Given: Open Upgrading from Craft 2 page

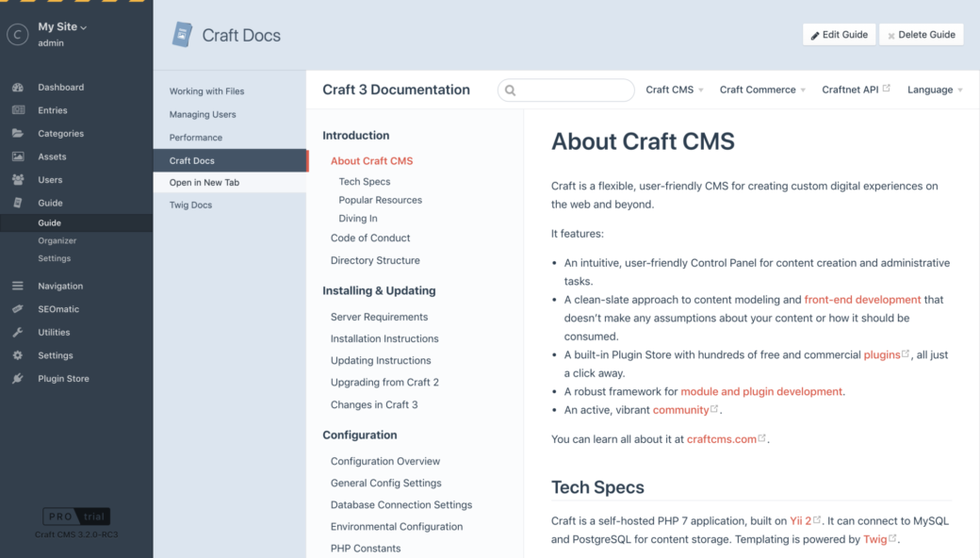Looking at the screenshot, I should [x=384, y=383].
